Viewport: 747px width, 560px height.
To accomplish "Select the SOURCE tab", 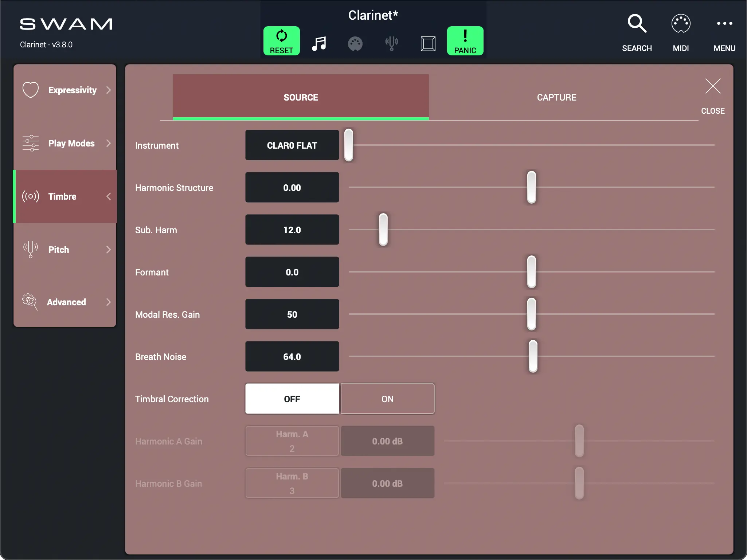I will tap(301, 97).
